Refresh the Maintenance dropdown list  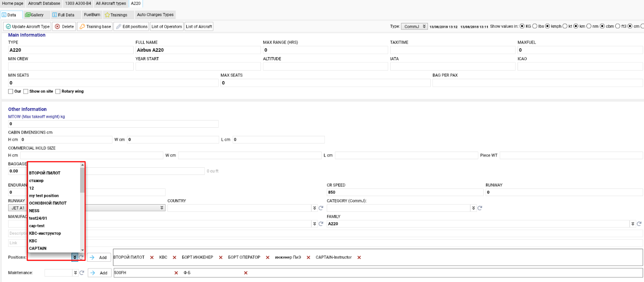pyautogui.click(x=81, y=273)
